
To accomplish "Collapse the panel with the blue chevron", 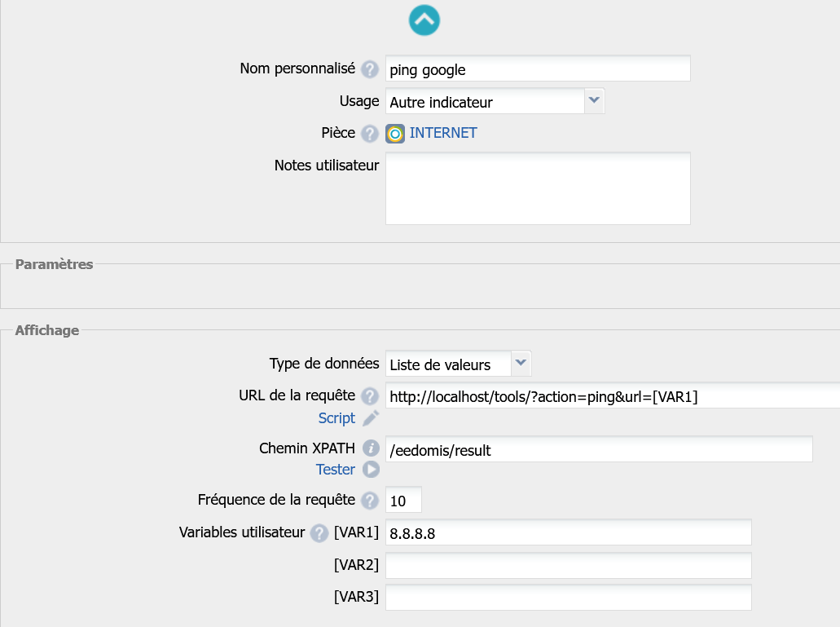I will tap(424, 20).
